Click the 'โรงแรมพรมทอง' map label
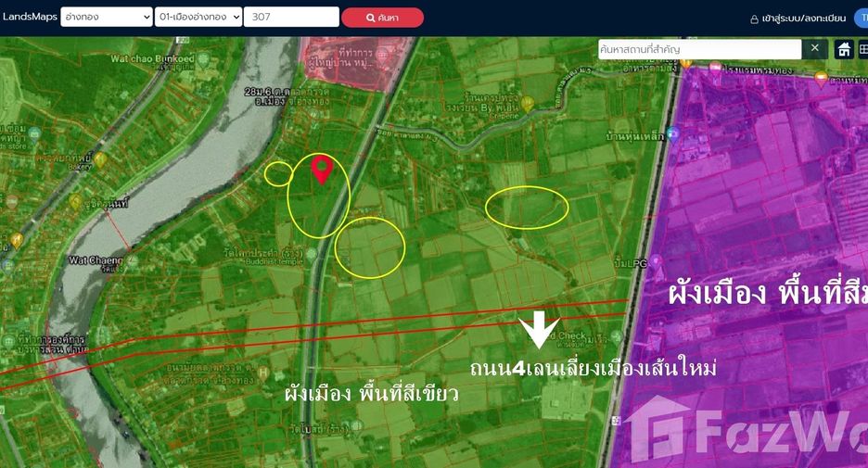 758,70
